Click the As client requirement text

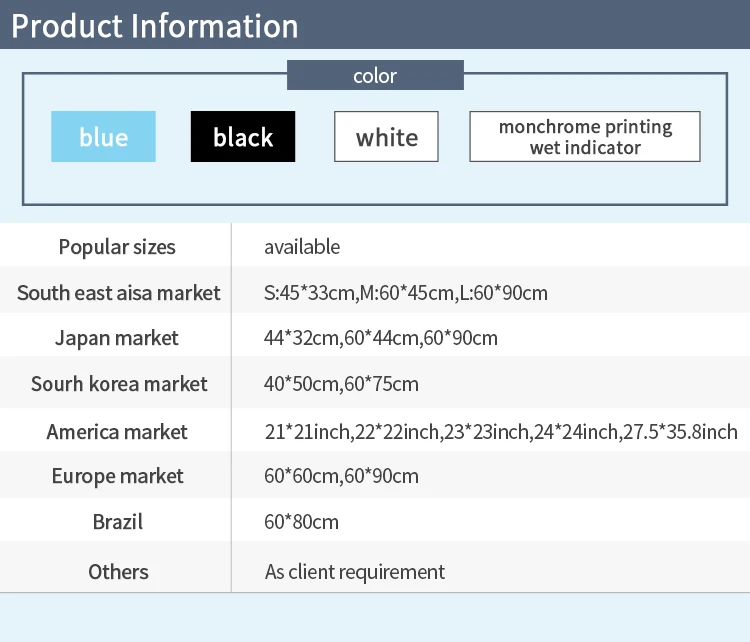[x=355, y=572]
